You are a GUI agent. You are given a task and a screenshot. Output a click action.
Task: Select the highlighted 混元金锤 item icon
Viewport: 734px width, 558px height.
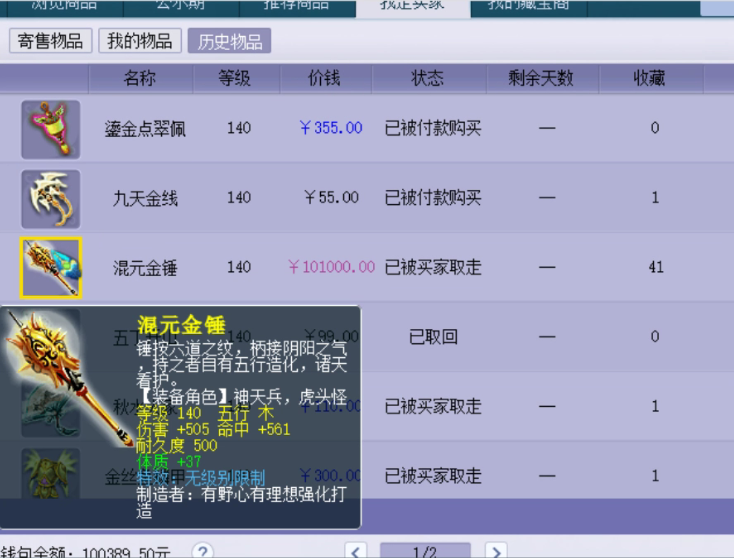click(51, 268)
